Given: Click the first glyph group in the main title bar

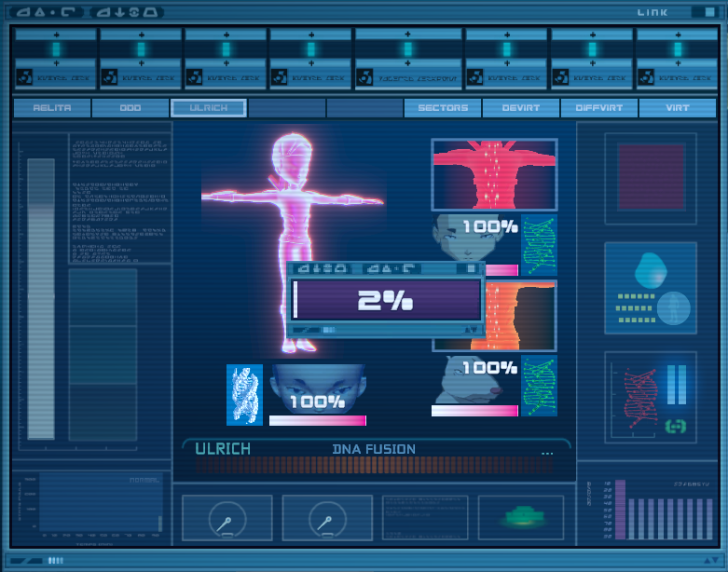Looking at the screenshot, I should [x=46, y=12].
